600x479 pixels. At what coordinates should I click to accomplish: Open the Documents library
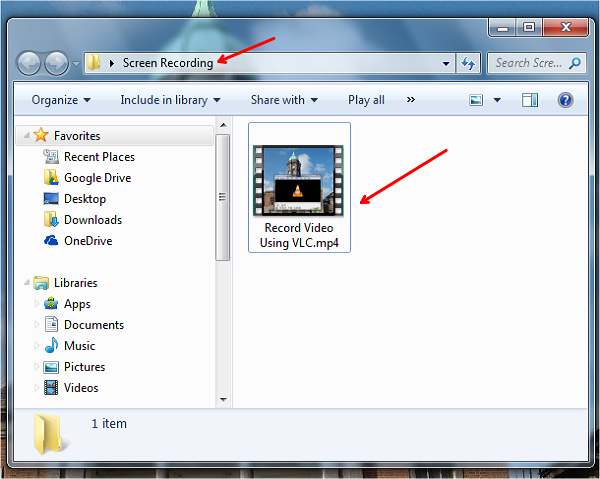coord(94,325)
